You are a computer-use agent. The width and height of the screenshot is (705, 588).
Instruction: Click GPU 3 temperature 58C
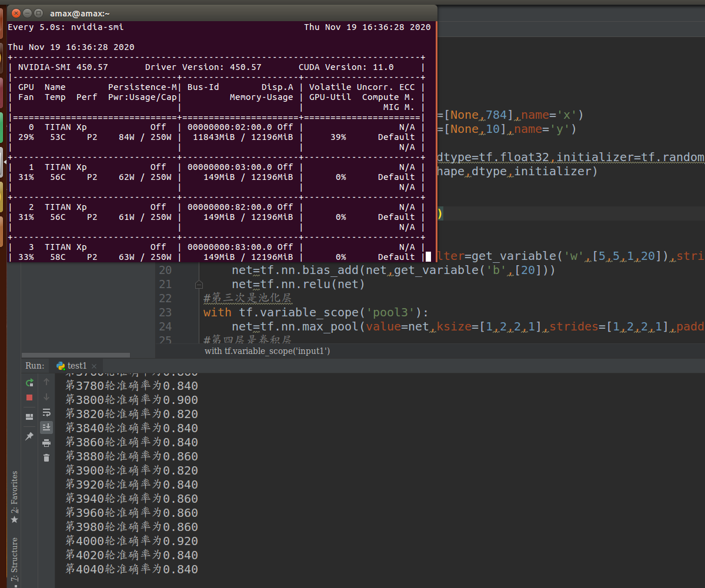[58, 257]
